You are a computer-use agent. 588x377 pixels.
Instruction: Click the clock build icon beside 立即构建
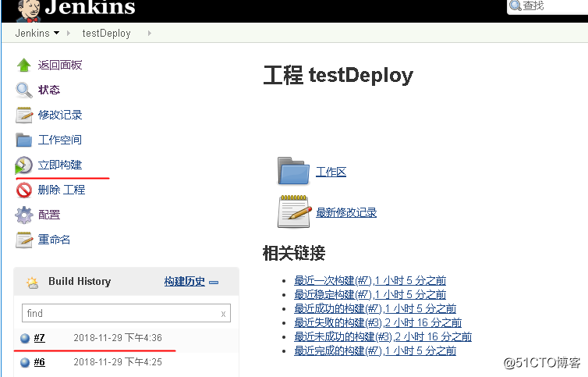23,165
